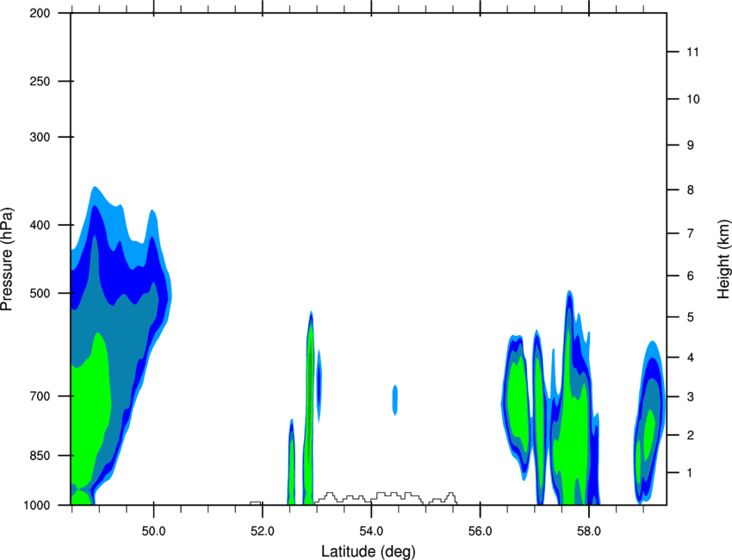
Task: Click the 'Height (km)' axis title
Action: click(723, 259)
